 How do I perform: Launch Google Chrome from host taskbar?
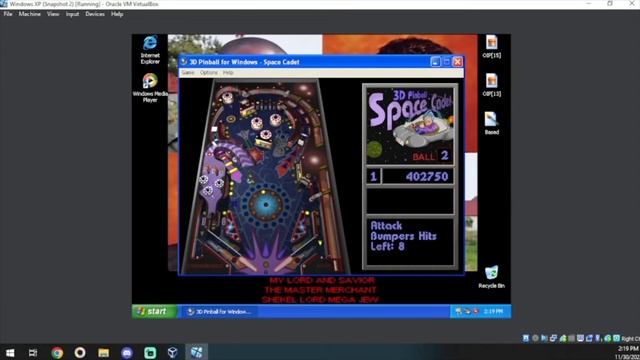[57, 352]
